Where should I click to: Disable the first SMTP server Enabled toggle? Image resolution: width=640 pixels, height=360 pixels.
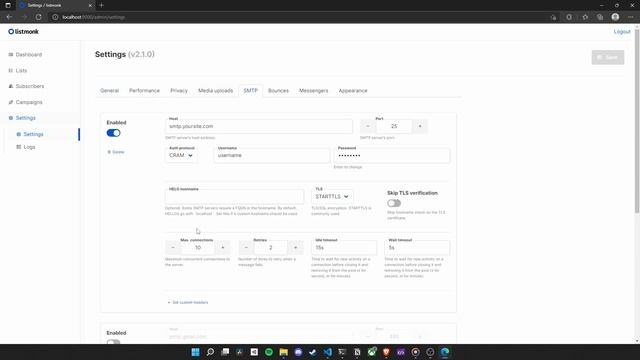(x=113, y=133)
